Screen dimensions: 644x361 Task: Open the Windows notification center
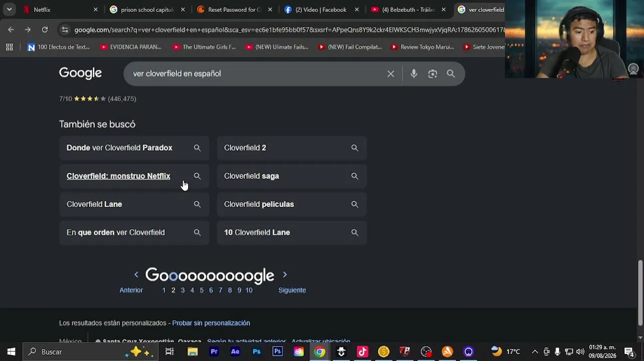click(629, 351)
